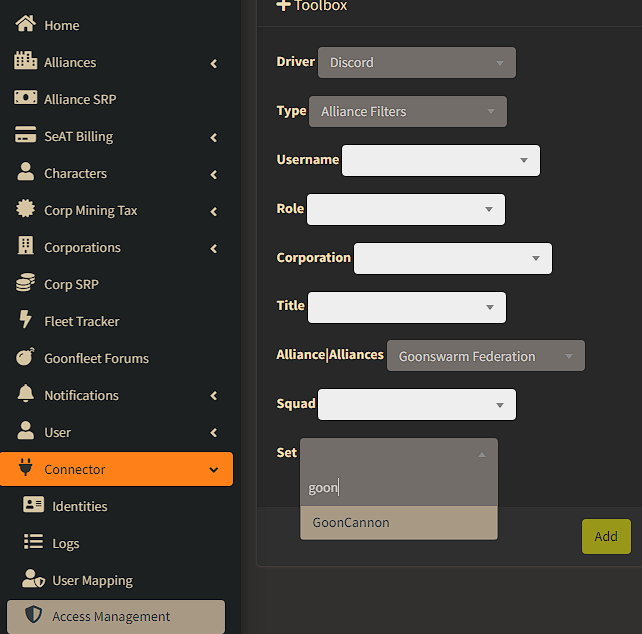Expand the Alliances sidebar submenu
642x634 pixels.
tap(213, 63)
